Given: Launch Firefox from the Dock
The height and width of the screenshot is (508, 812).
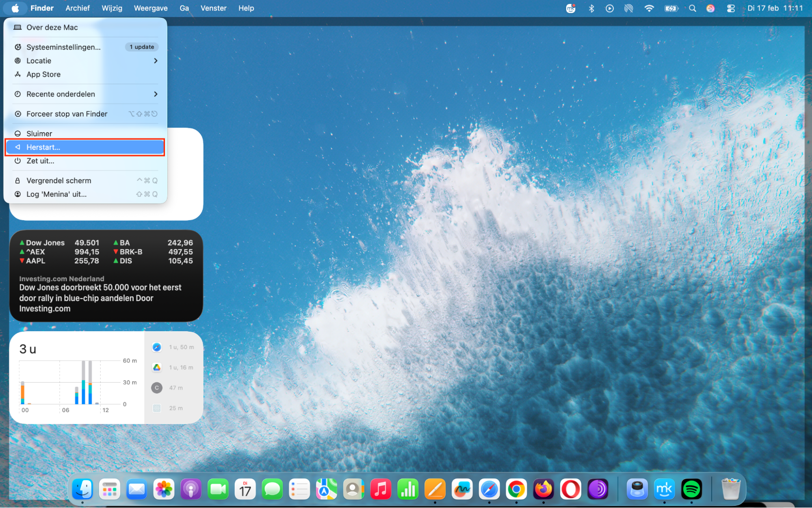Looking at the screenshot, I should pyautogui.click(x=543, y=489).
